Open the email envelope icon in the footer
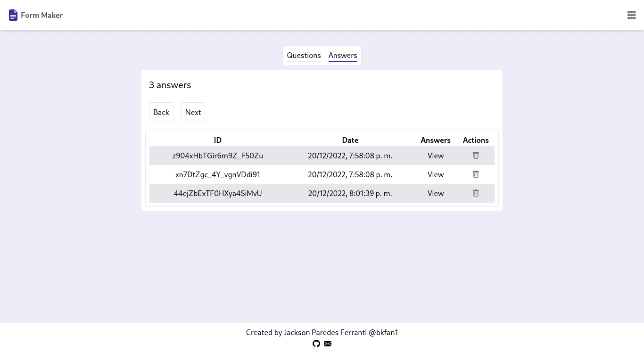644x353 pixels. pyautogui.click(x=328, y=344)
